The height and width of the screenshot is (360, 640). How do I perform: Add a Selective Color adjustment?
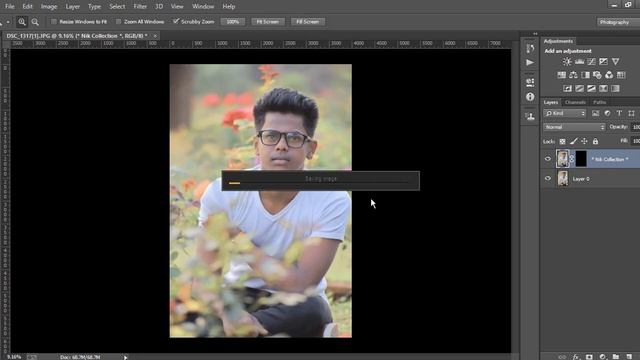[x=603, y=88]
